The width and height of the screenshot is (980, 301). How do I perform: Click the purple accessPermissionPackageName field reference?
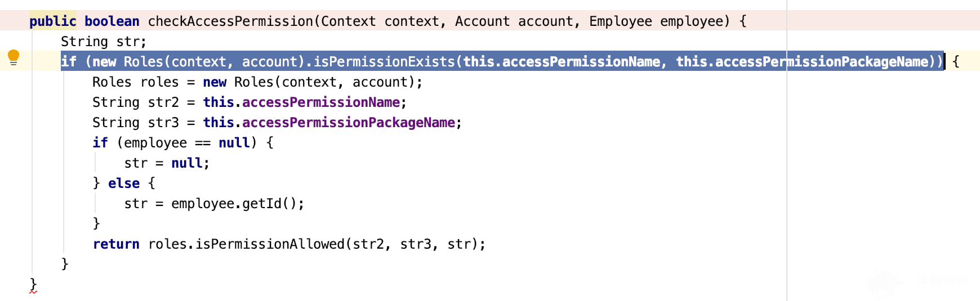click(x=349, y=123)
